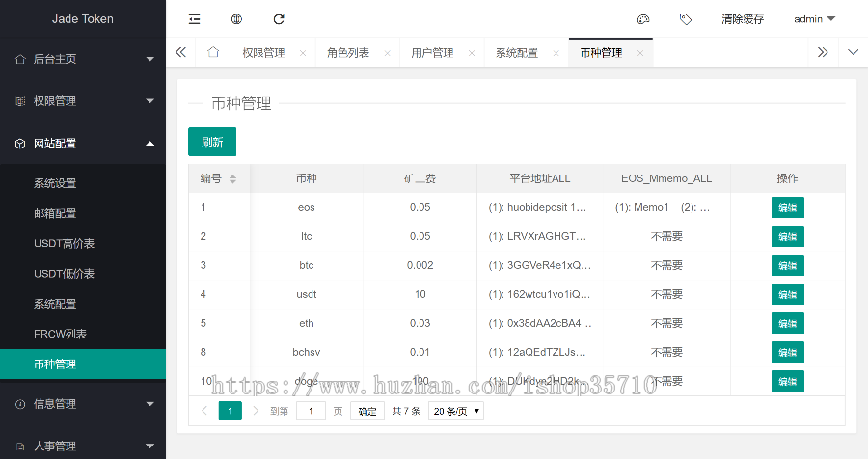The width and height of the screenshot is (868, 459).
Task: Open 邮箱配置 in sidebar
Action: [55, 213]
